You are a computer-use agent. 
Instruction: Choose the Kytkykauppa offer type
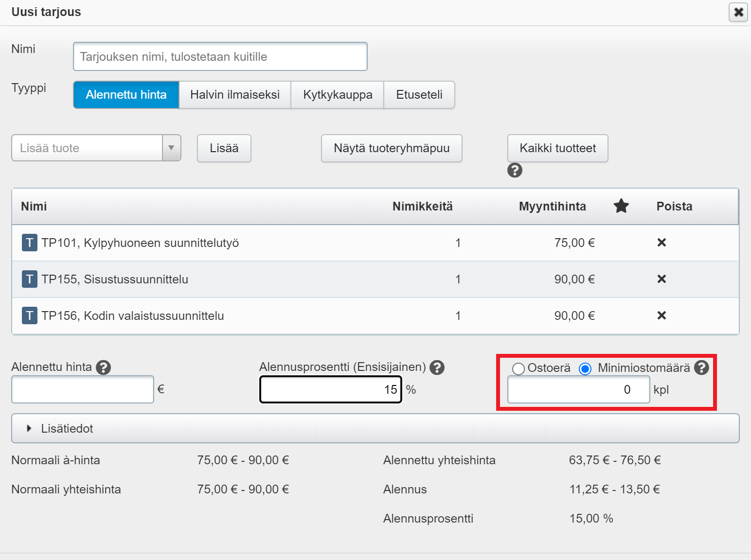click(x=338, y=95)
